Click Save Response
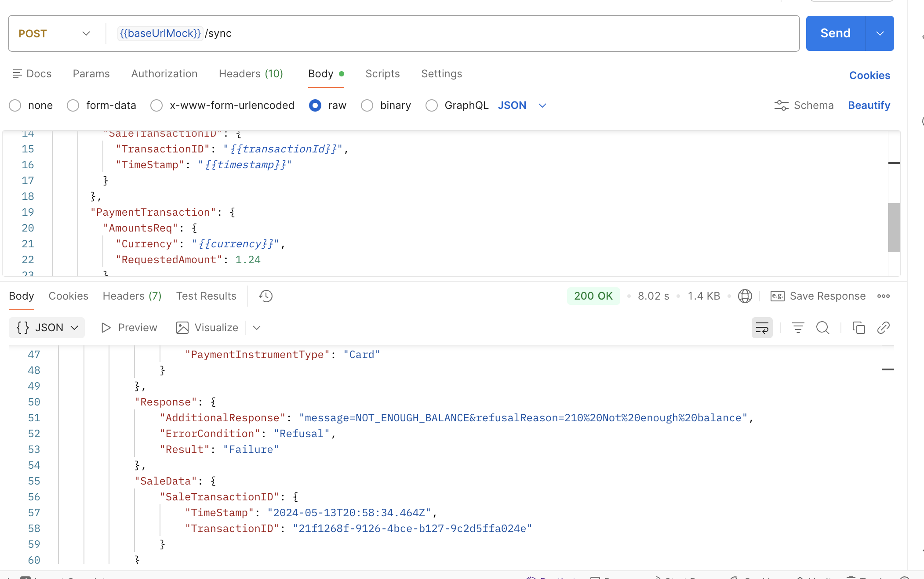924x579 pixels. [x=828, y=296]
